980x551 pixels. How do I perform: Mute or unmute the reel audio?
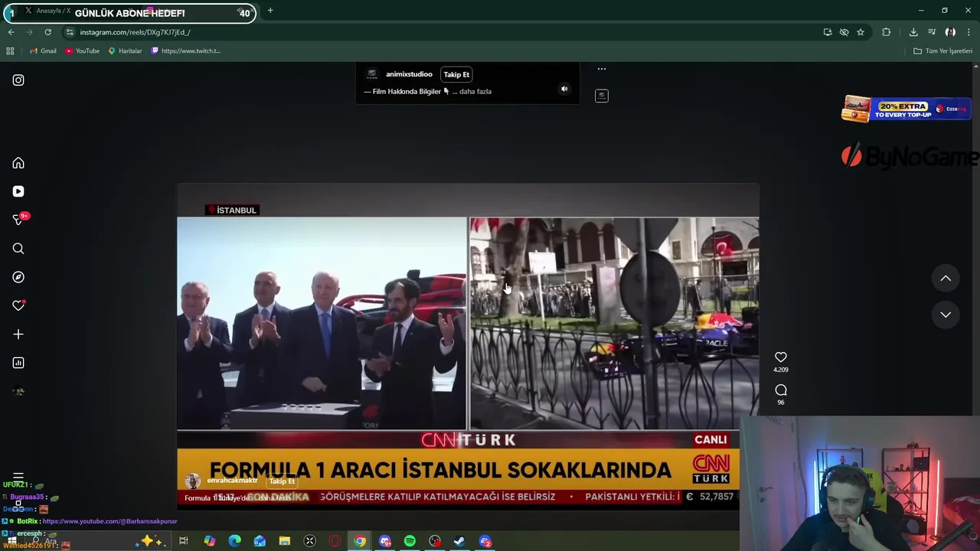pyautogui.click(x=564, y=89)
